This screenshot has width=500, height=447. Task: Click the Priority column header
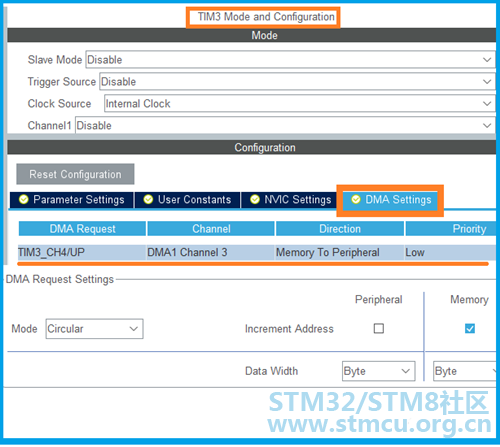[x=451, y=229]
